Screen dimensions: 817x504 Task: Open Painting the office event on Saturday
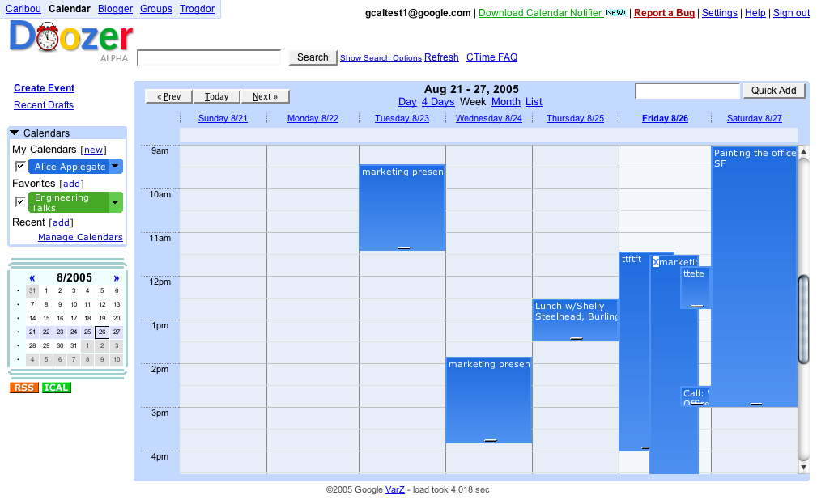click(755, 277)
